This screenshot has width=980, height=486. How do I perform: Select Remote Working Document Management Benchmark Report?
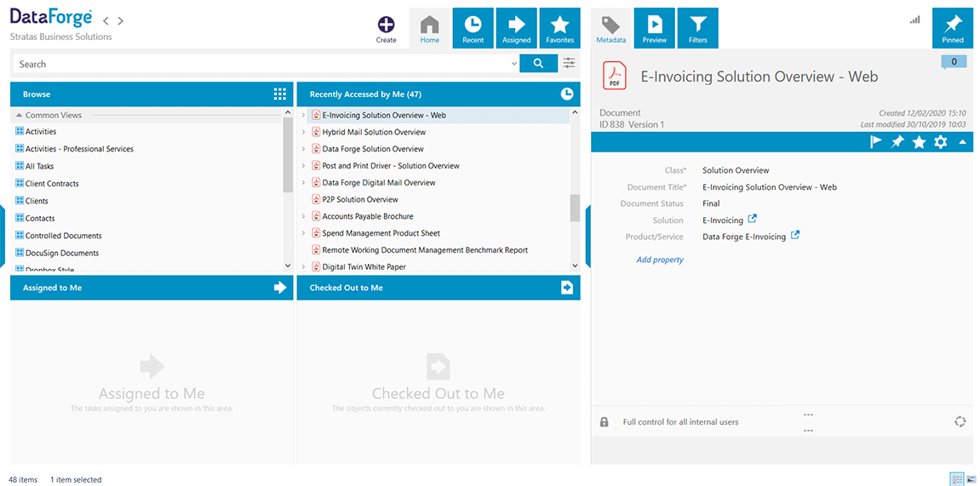(x=425, y=250)
